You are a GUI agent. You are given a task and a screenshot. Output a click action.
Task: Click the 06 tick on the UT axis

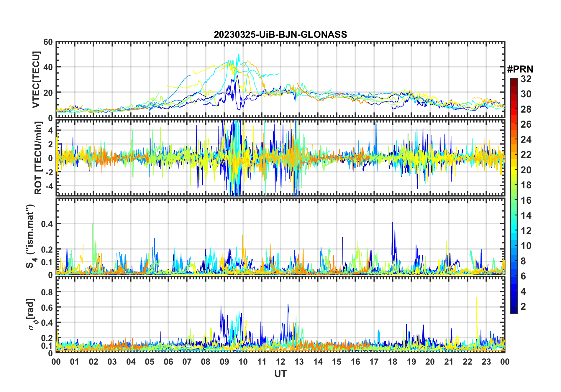pyautogui.click(x=168, y=362)
